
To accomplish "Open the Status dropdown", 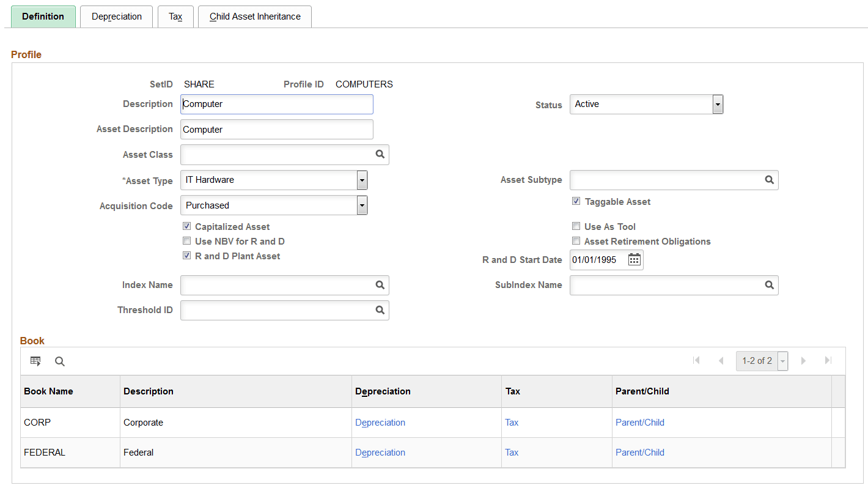I will point(717,104).
